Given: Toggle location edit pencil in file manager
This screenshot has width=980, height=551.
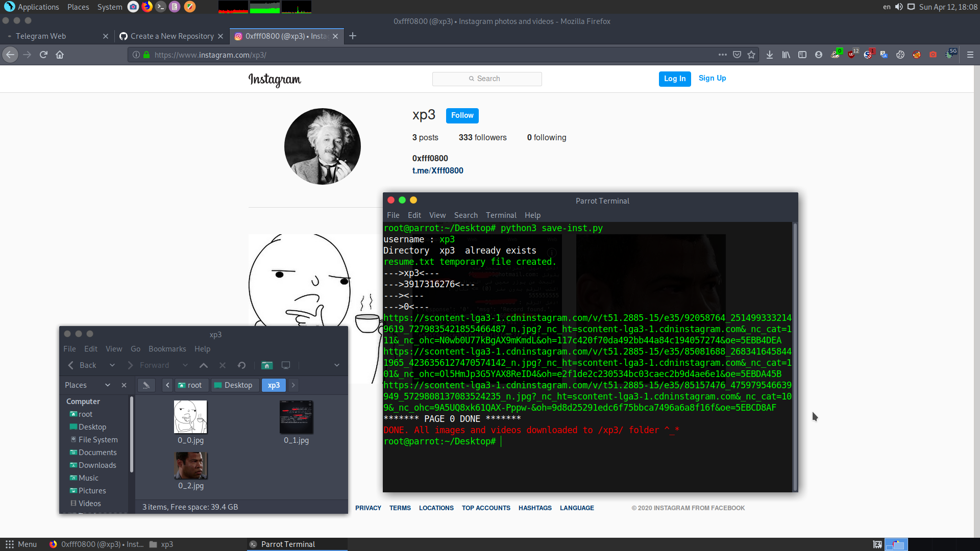Looking at the screenshot, I should (146, 385).
